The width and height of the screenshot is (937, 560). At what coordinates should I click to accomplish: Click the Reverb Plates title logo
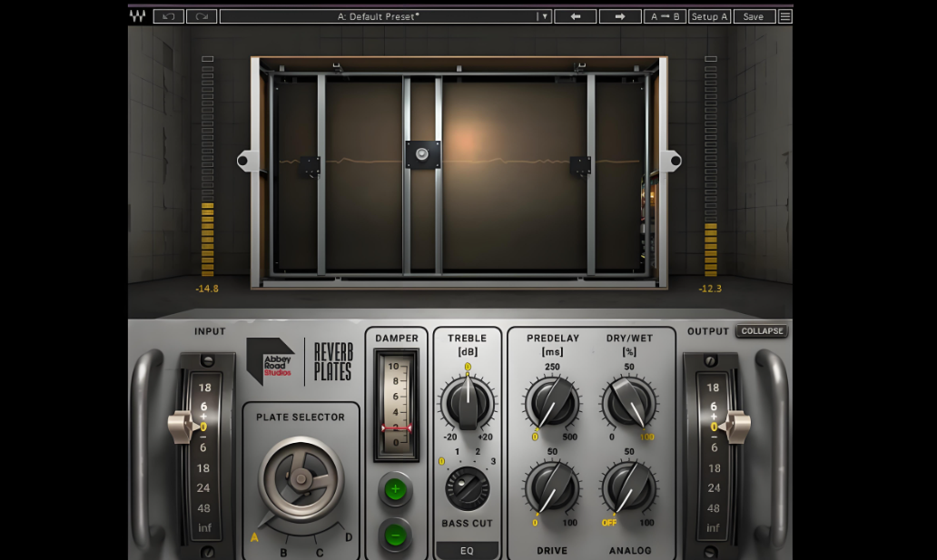(333, 362)
